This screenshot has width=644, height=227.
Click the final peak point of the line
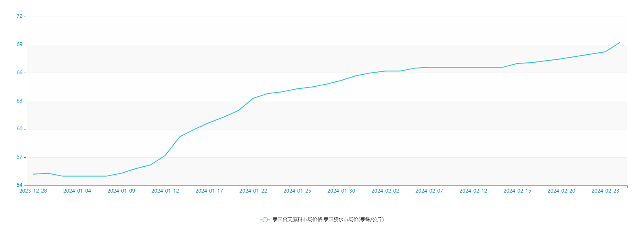pos(619,42)
